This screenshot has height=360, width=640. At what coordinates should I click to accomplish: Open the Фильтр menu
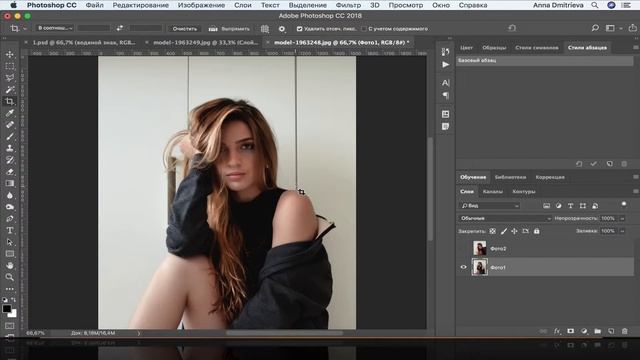[348, 5]
